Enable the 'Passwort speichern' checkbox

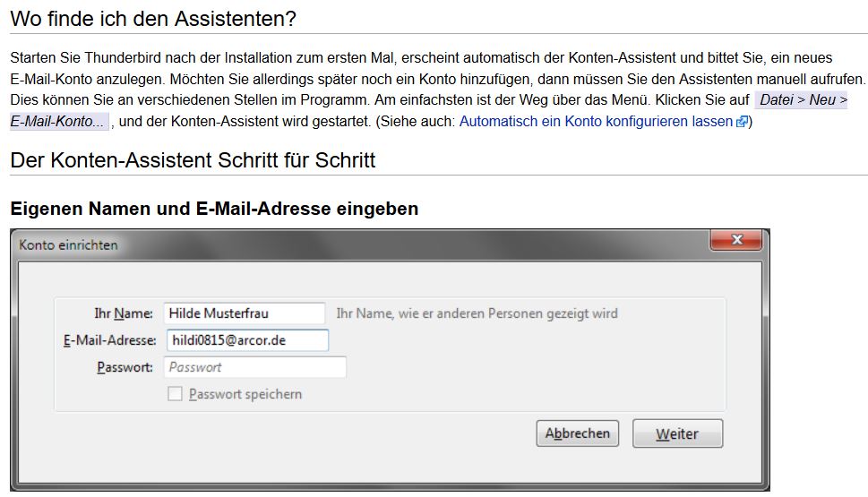coord(176,394)
